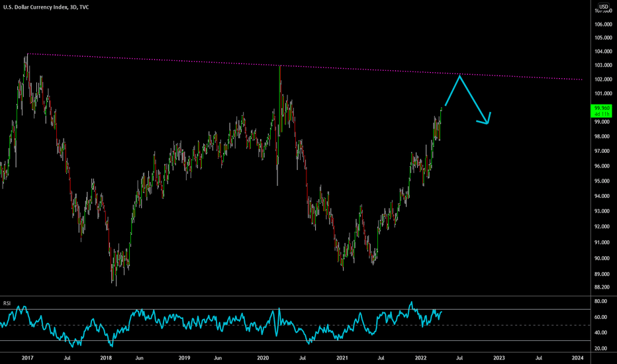Select the magenta dotted trend line
617x364 pixels.
pos(305,66)
